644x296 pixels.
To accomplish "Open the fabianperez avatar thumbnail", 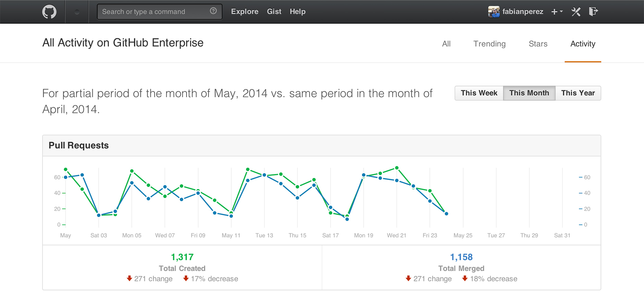I will (x=494, y=12).
